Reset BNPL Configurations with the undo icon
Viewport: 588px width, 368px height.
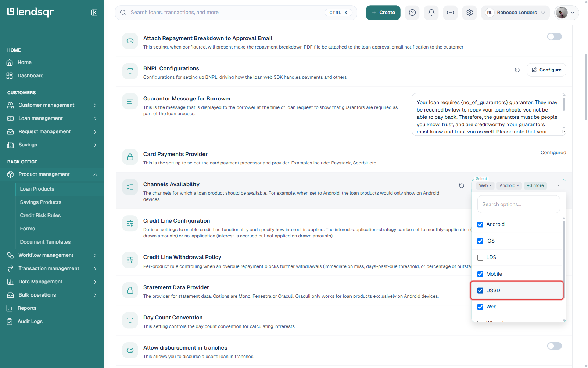tap(517, 70)
